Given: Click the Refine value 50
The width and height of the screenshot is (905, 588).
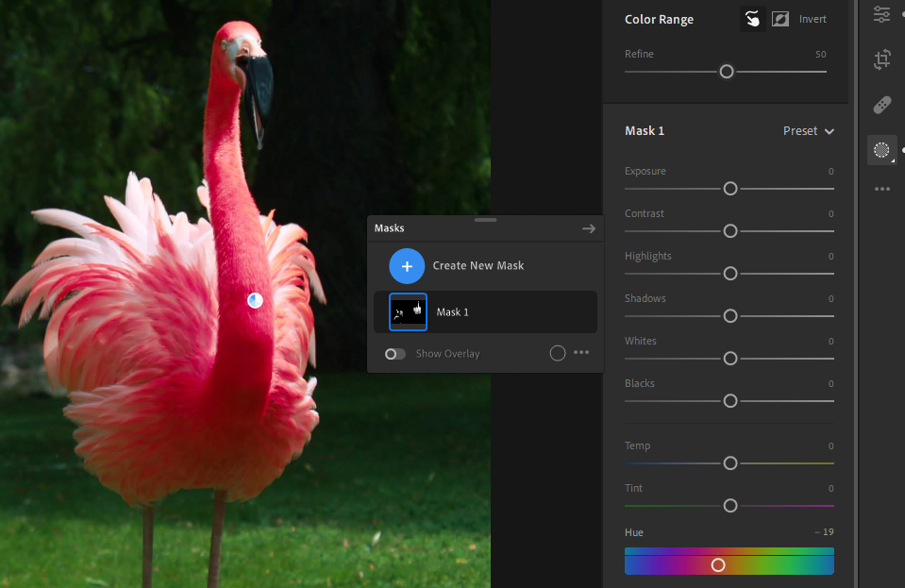Looking at the screenshot, I should tap(821, 54).
